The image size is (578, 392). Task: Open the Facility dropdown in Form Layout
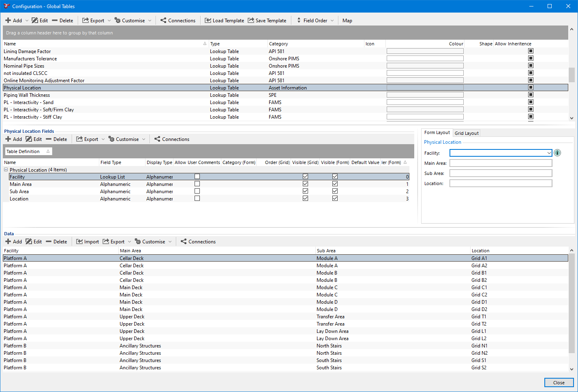click(x=549, y=153)
